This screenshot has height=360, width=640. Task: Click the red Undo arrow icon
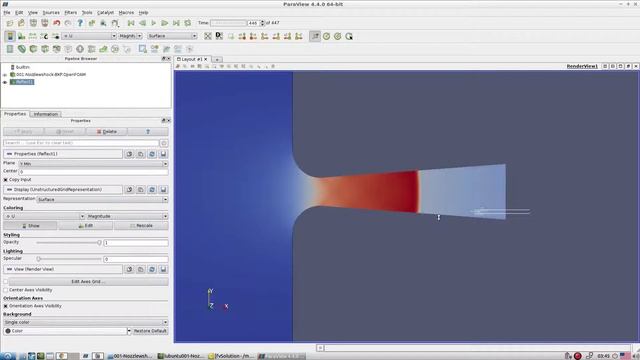coord(56,23)
